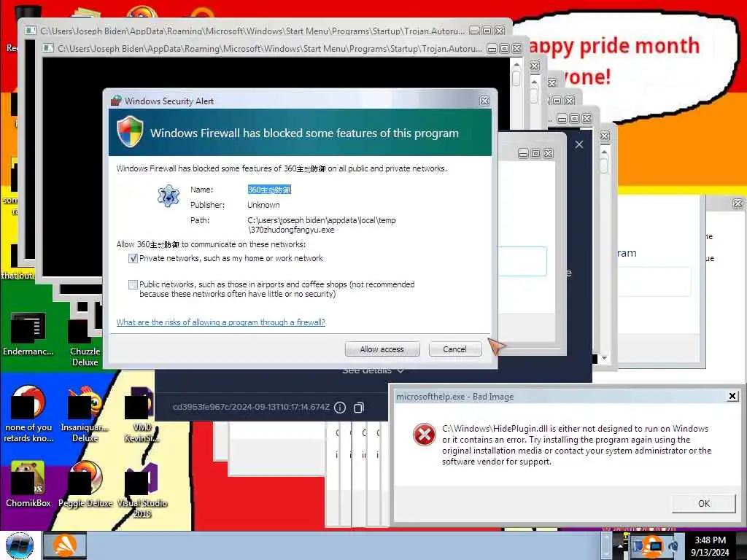The height and width of the screenshot is (560, 747).
Task: Click the orange monitor tray icon
Action: 654,545
